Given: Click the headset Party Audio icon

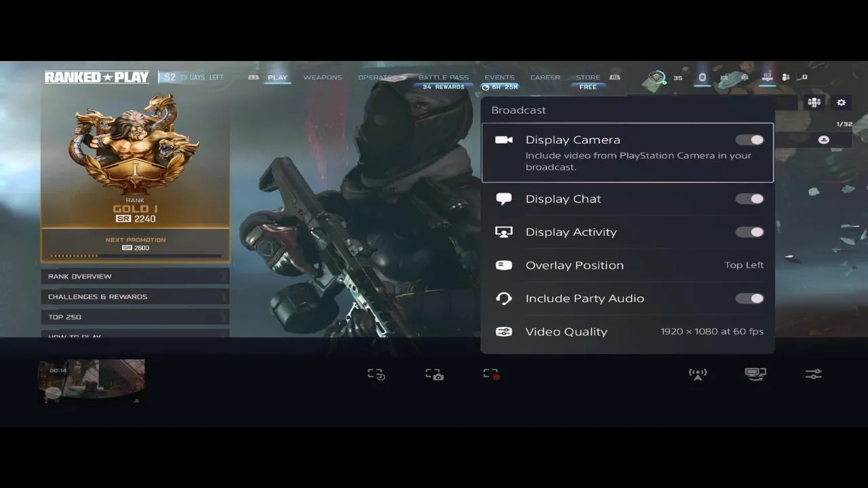Looking at the screenshot, I should (504, 298).
